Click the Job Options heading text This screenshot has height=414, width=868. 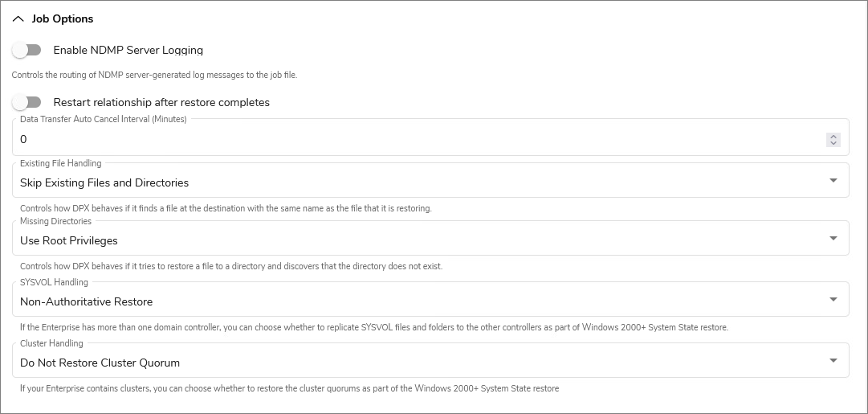coord(63,19)
